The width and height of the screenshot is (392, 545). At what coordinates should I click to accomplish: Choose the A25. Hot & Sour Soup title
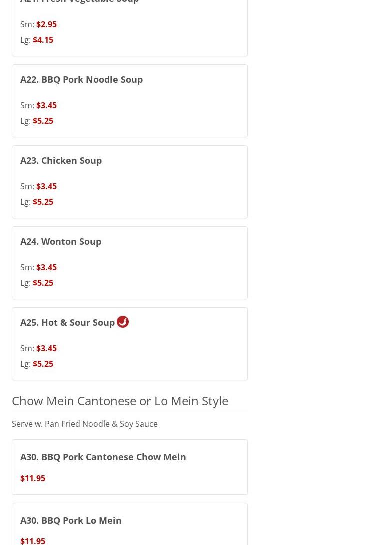point(67,322)
